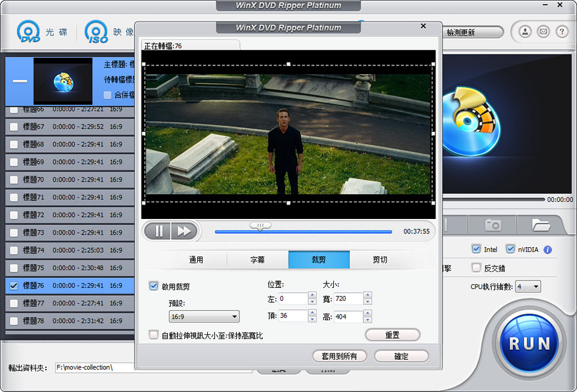Click the disc thumbnail in title header

(63, 81)
